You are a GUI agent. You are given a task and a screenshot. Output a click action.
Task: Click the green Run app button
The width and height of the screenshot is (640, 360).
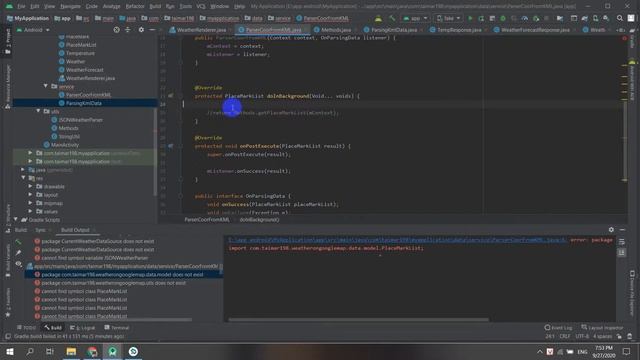pos(470,18)
